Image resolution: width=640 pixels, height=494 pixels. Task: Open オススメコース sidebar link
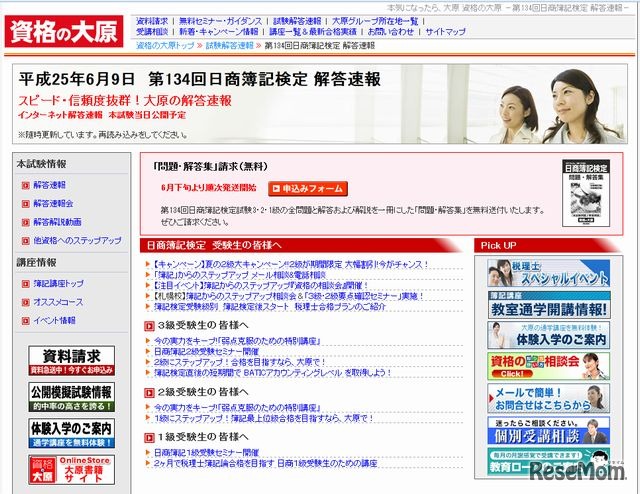pos(58,302)
